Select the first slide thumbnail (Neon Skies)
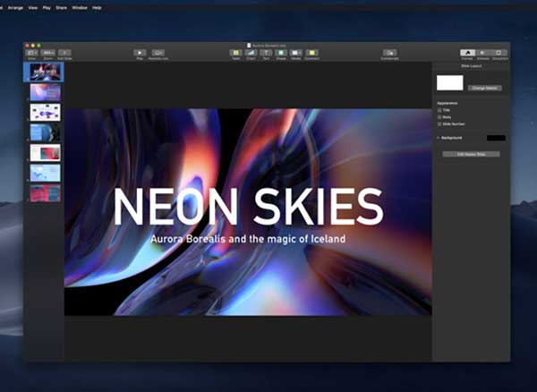The height and width of the screenshot is (392, 537). pyautogui.click(x=46, y=72)
